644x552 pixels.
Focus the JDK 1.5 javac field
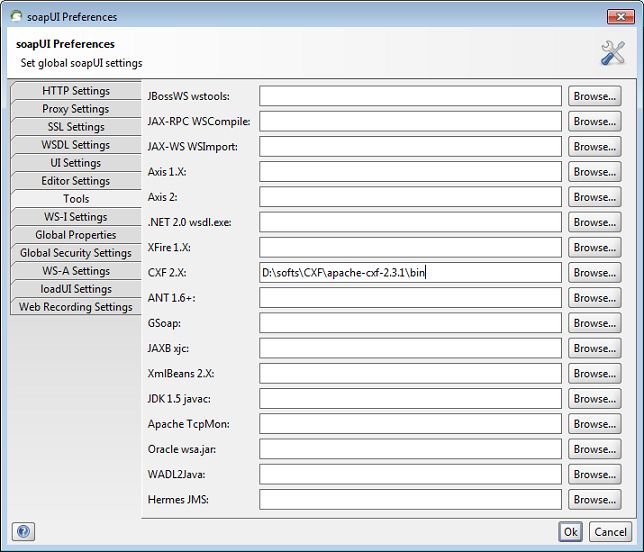click(x=410, y=399)
